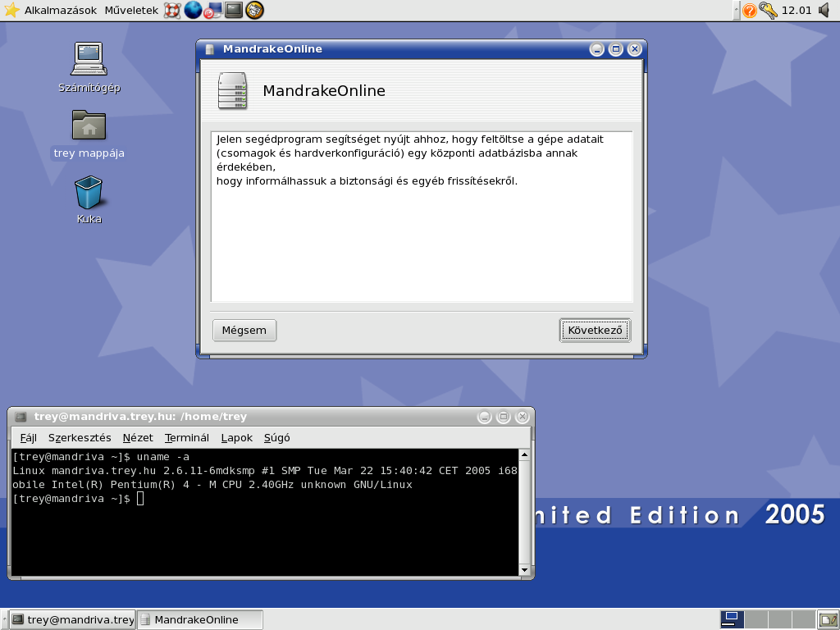Maximize the MandrakeOnline window

click(x=616, y=49)
